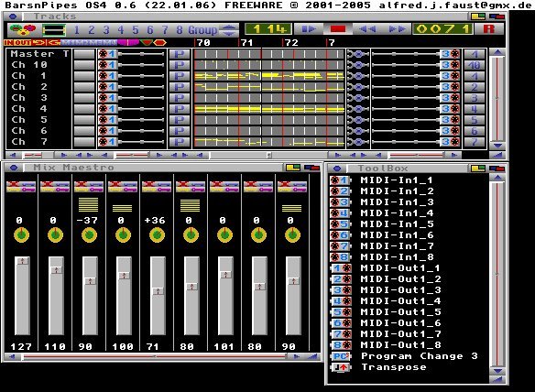Click the pan knob showing -37
The image size is (535, 392).
pyautogui.click(x=89, y=235)
